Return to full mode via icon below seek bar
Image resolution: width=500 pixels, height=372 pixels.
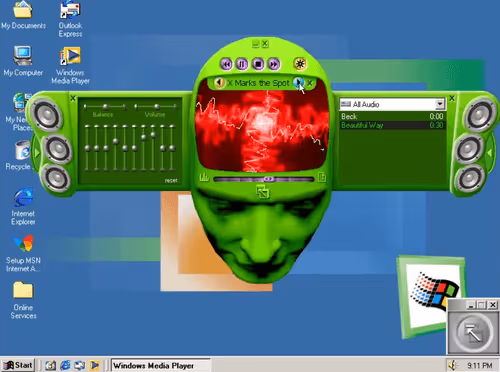point(262,192)
